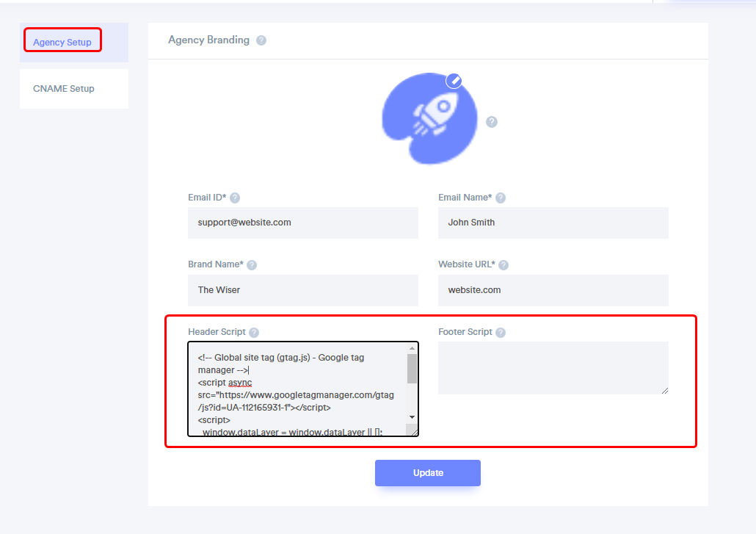The image size is (756, 534).
Task: Click the Website URL input field
Action: pyautogui.click(x=553, y=290)
